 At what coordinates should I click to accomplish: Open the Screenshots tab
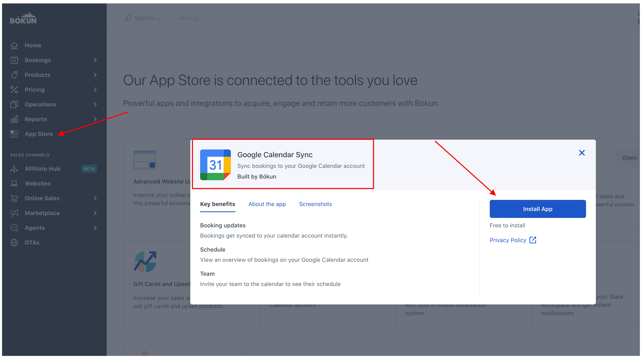point(315,204)
